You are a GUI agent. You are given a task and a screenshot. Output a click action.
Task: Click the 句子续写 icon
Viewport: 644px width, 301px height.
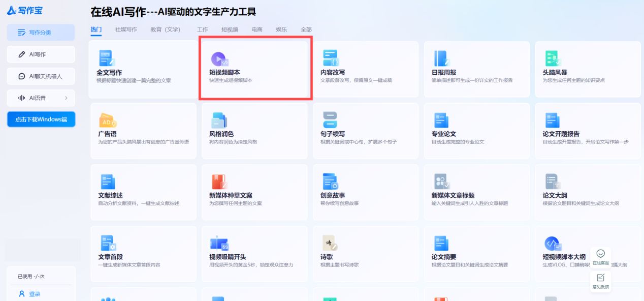point(330,120)
